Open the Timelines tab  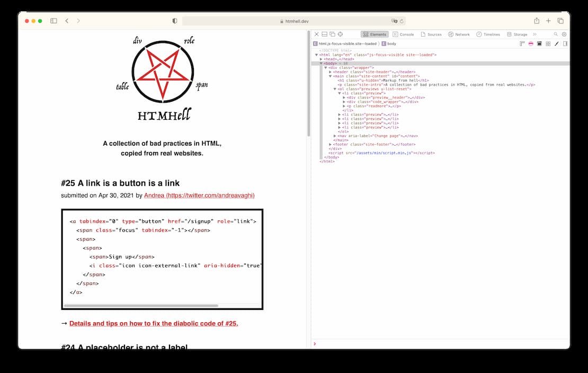point(488,34)
